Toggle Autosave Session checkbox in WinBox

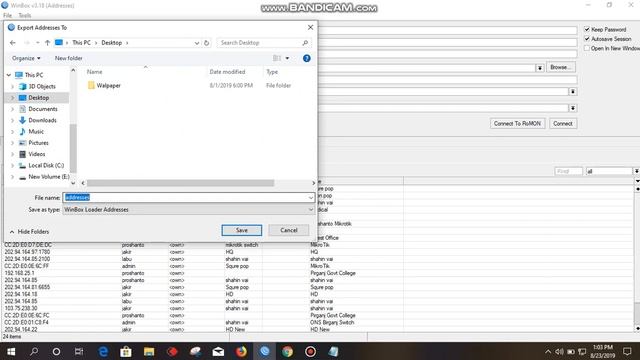click(x=587, y=39)
